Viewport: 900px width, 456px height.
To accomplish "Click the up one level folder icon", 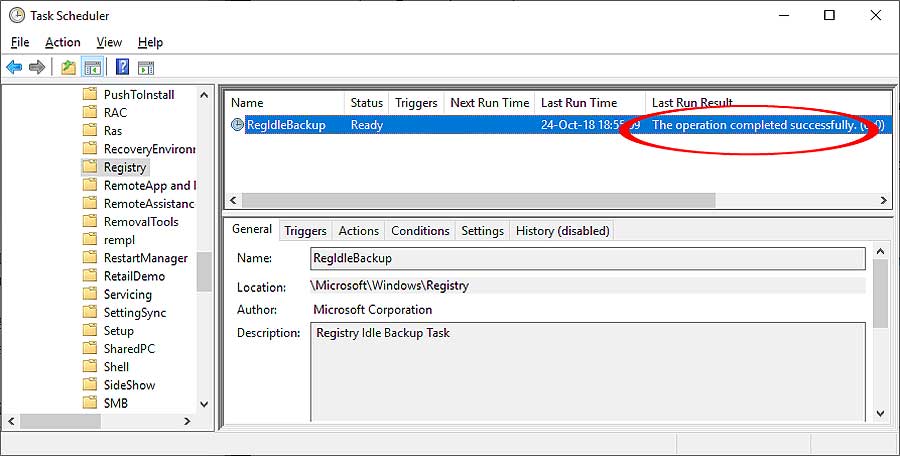I will [x=68, y=67].
